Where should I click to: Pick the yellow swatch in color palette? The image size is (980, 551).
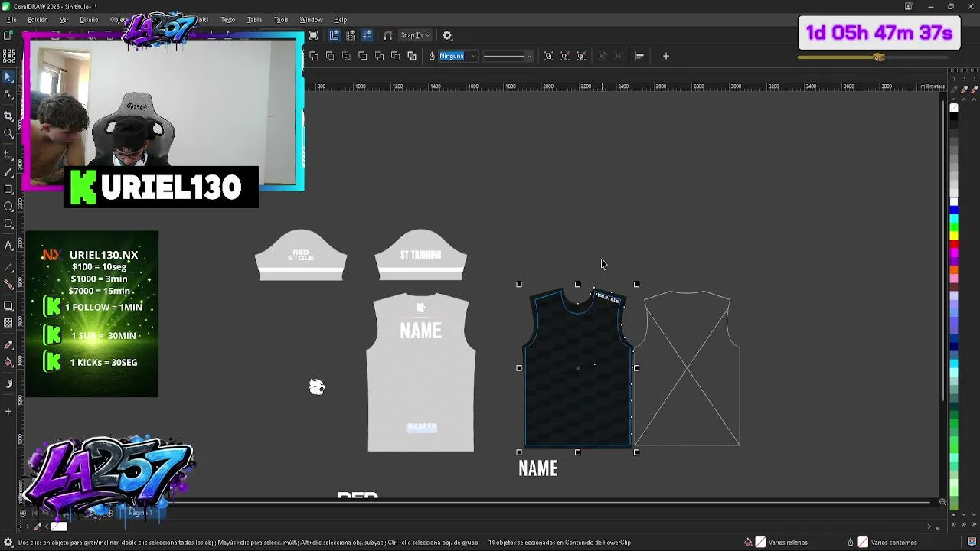954,236
